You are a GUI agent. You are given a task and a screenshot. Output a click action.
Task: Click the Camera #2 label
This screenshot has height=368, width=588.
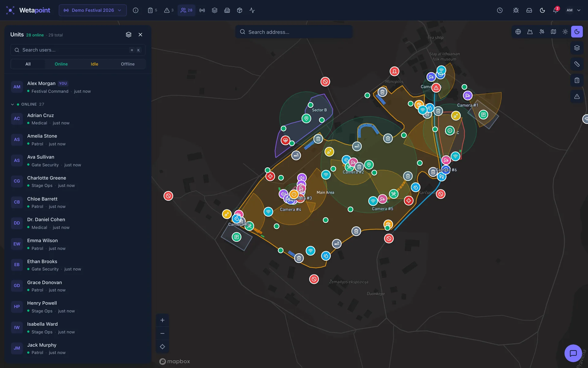click(353, 172)
